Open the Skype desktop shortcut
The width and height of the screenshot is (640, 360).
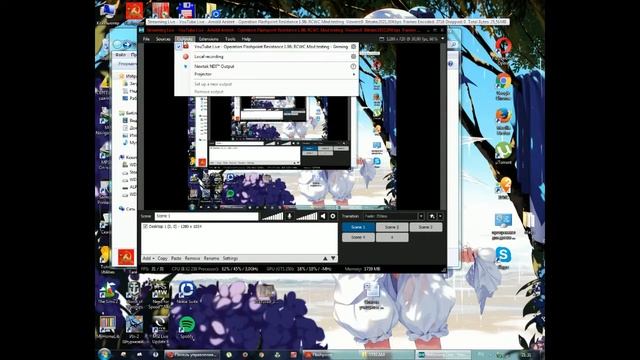click(503, 258)
